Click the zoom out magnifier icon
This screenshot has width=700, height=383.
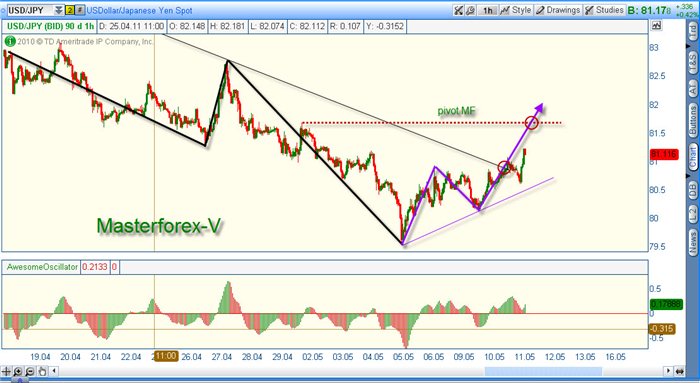click(x=30, y=371)
